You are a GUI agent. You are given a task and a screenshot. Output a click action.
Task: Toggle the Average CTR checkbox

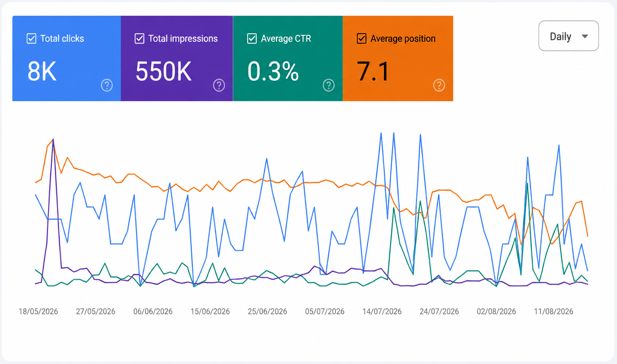pyautogui.click(x=252, y=39)
